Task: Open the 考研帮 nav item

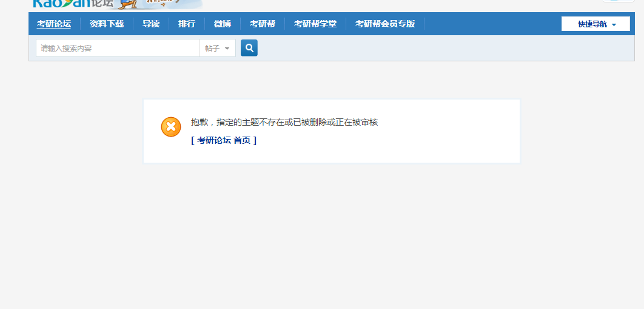Action: [263, 24]
